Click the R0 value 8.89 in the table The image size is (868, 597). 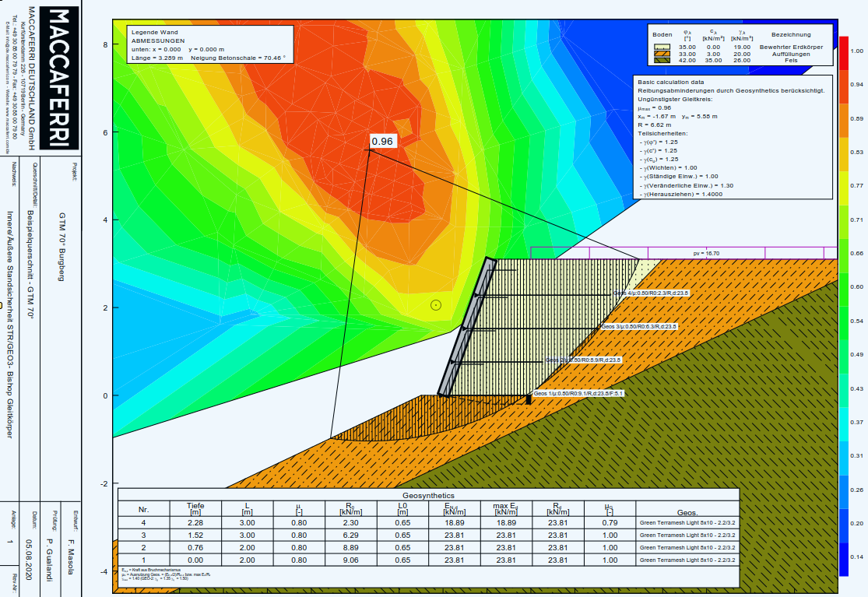(x=351, y=548)
